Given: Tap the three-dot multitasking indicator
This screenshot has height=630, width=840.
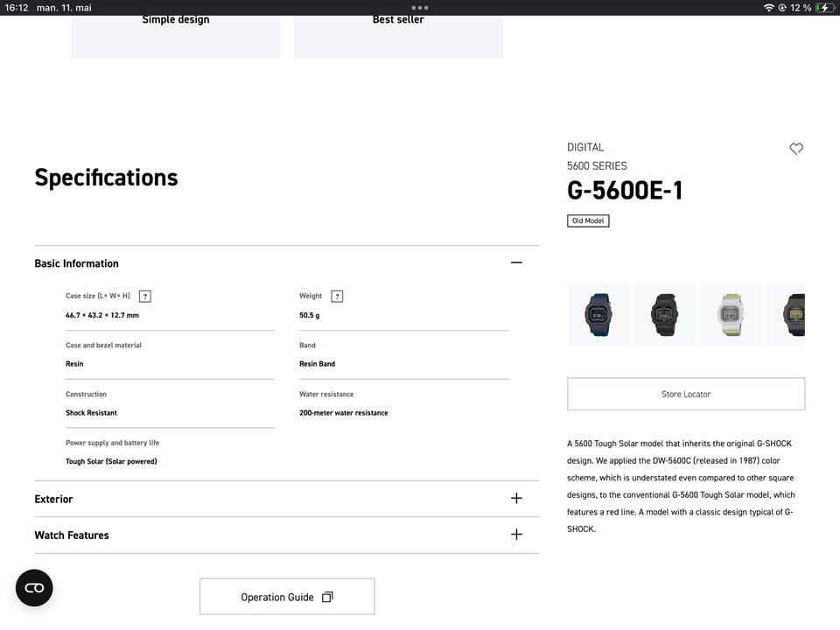Looking at the screenshot, I should click(x=419, y=8).
